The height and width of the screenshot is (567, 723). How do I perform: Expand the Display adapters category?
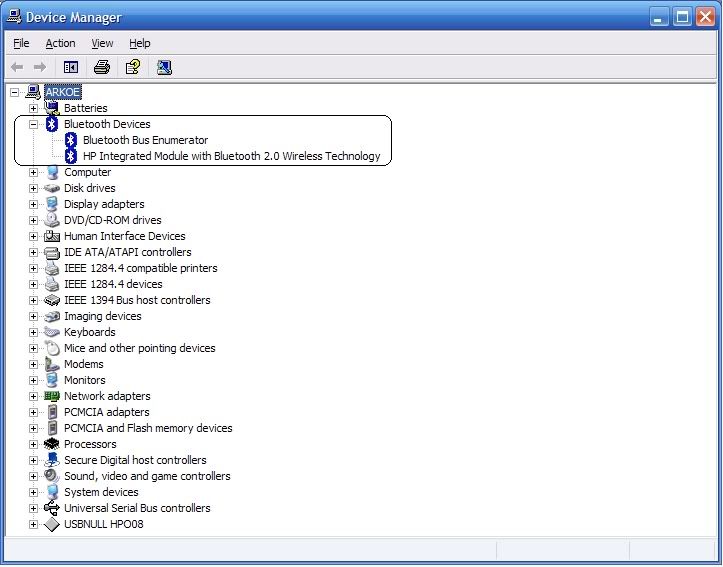[33, 204]
